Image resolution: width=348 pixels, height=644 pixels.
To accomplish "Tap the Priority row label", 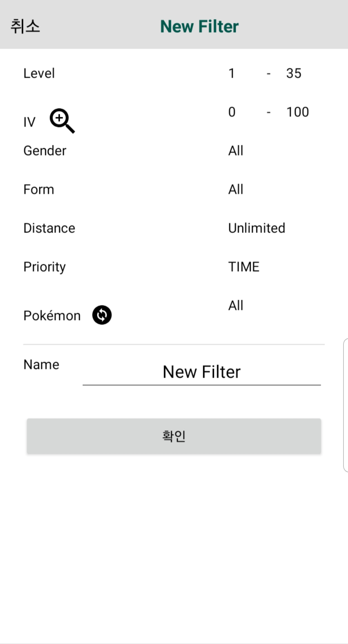I will [x=44, y=267].
